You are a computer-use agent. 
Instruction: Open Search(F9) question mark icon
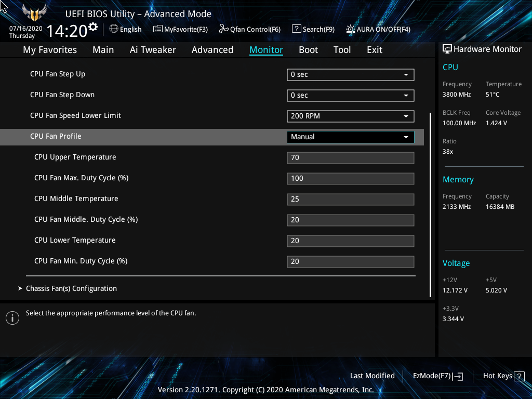point(296,29)
